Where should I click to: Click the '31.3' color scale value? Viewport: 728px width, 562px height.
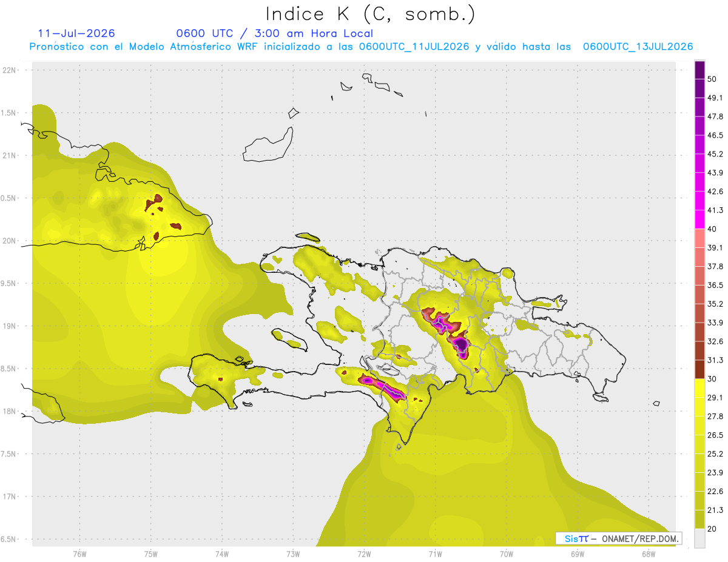[715, 360]
